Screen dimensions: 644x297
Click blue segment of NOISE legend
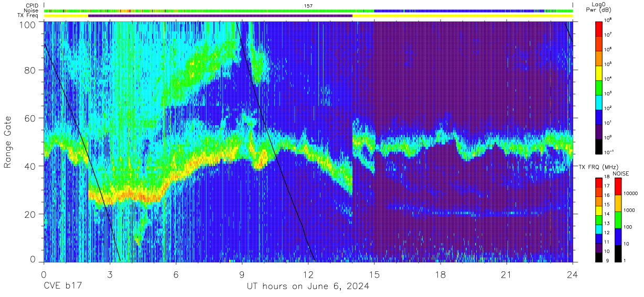point(618,237)
